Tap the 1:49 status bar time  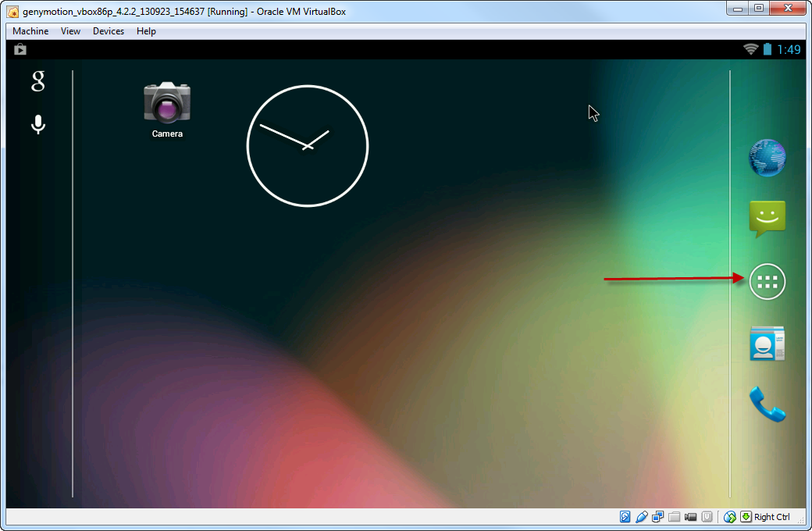coord(789,50)
